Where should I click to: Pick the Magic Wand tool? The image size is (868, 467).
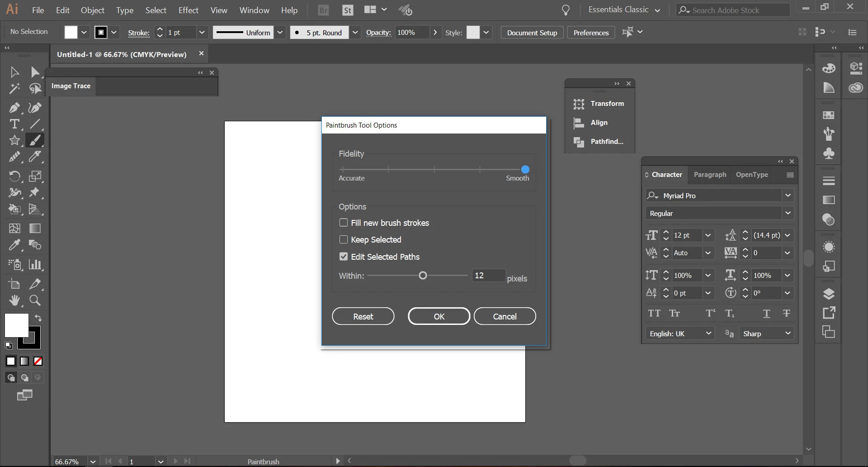[x=14, y=88]
